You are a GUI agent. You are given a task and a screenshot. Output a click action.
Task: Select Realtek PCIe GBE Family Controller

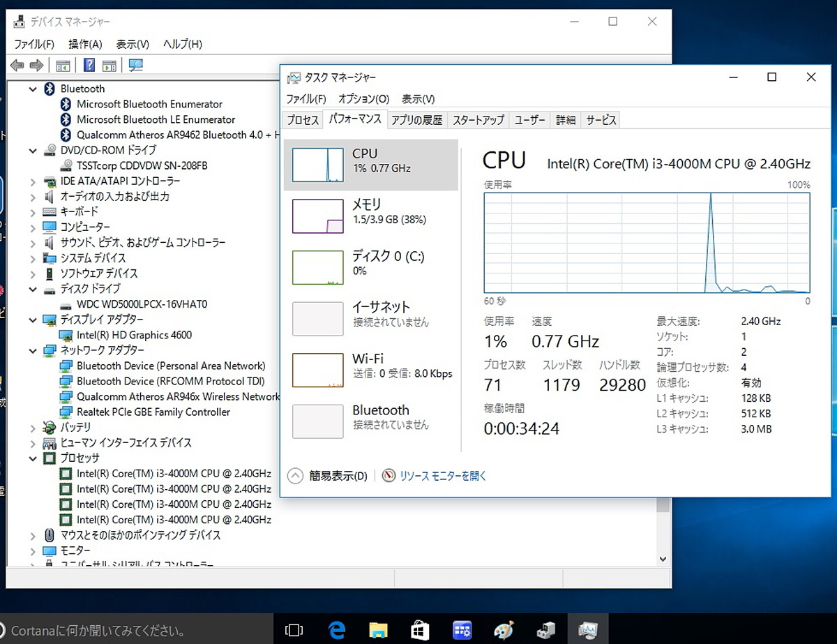[x=153, y=412]
